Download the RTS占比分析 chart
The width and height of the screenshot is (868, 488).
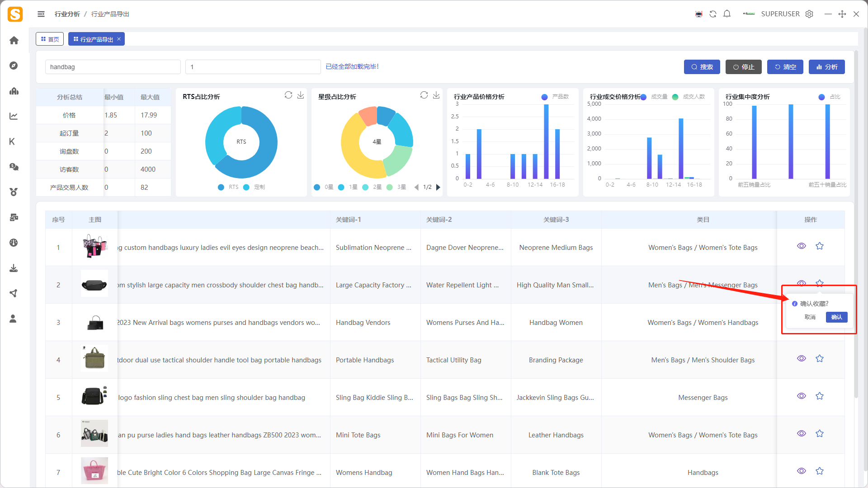[x=301, y=95]
